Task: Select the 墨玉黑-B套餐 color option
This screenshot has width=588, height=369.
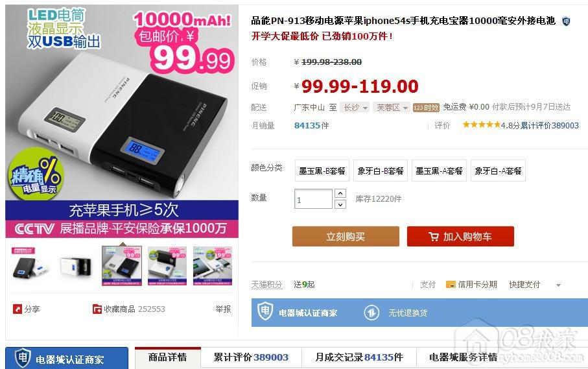Action: click(x=322, y=171)
